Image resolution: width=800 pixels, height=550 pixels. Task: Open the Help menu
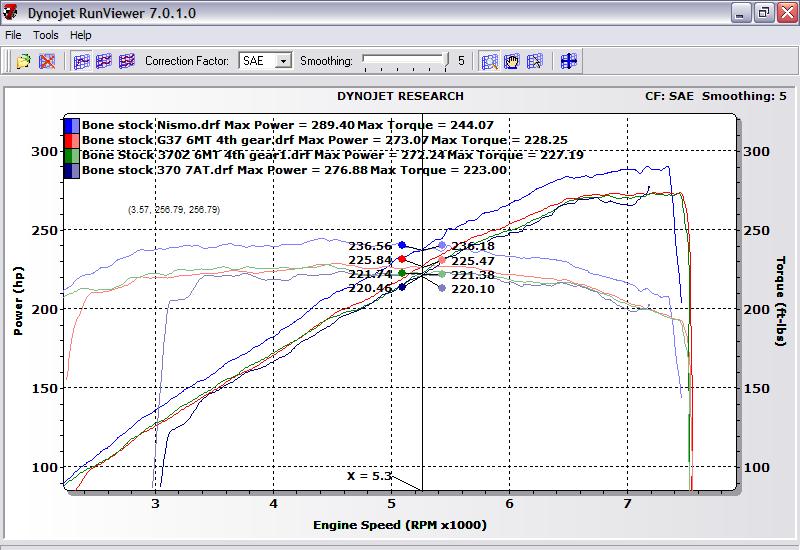click(81, 35)
